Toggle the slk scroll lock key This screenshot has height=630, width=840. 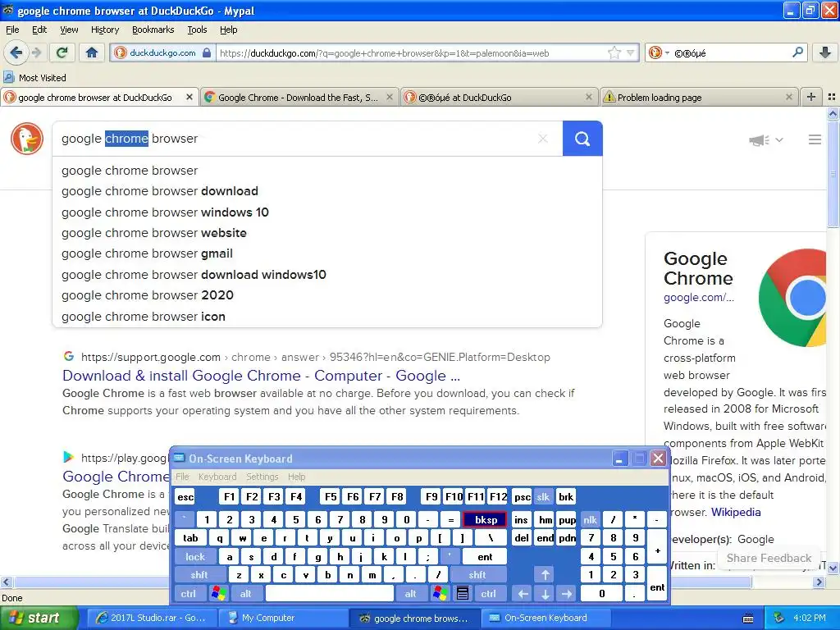[543, 497]
